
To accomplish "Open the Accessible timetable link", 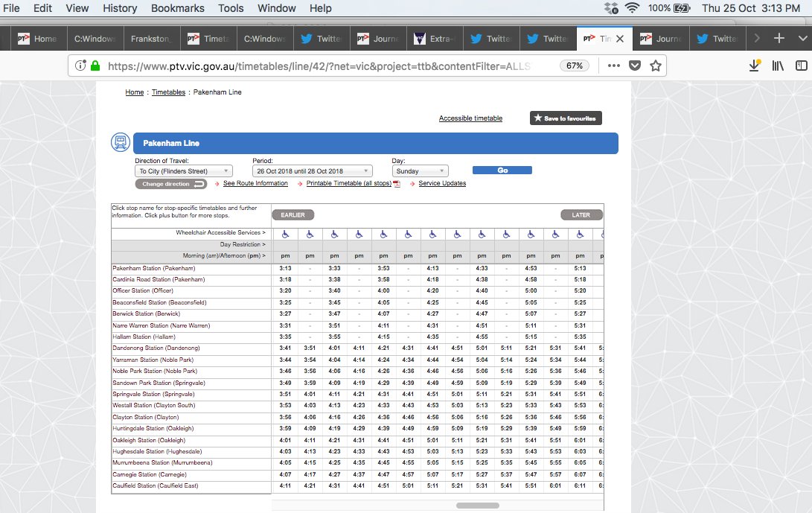I will (470, 118).
